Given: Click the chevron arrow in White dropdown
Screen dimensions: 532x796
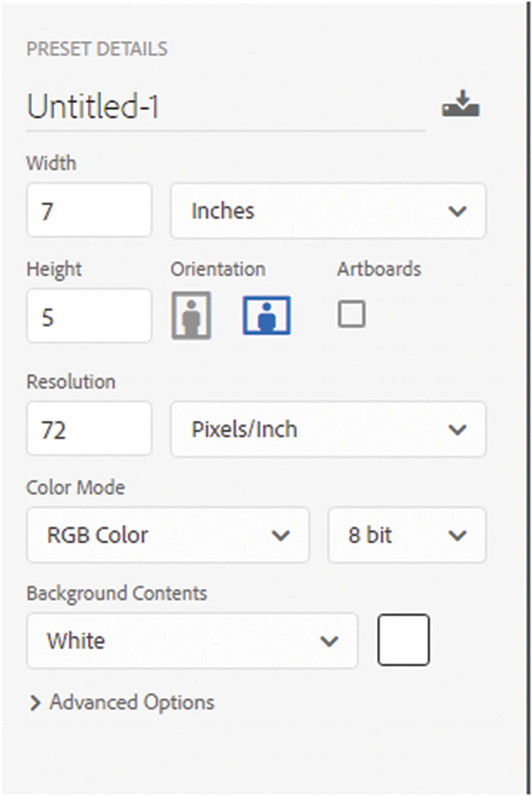Looking at the screenshot, I should coord(329,641).
